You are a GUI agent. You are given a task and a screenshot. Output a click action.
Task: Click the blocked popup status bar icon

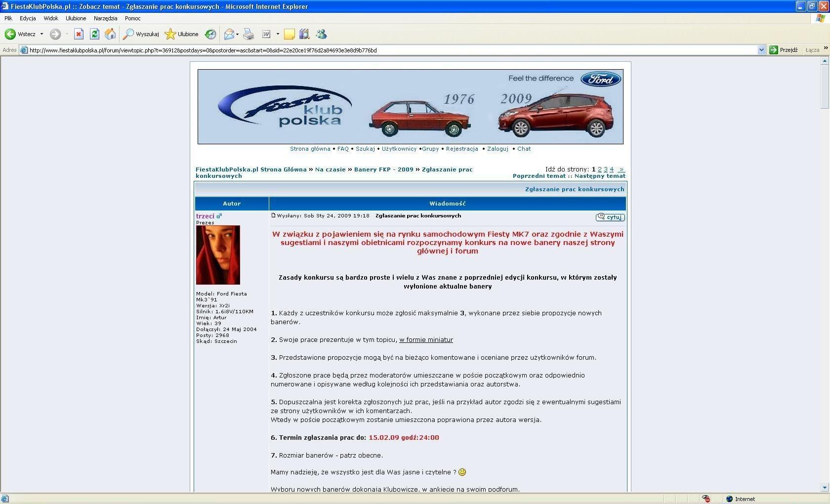(x=706, y=499)
